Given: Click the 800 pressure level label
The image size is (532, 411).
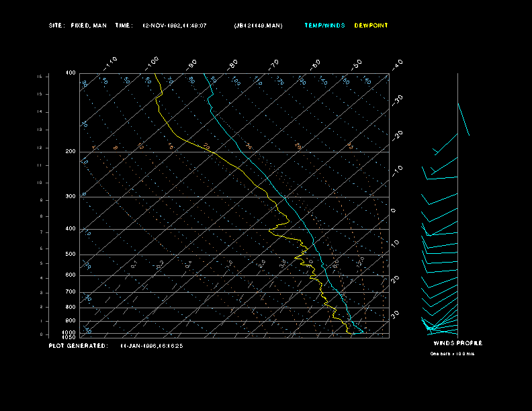Looking at the screenshot, I should click(71, 307).
